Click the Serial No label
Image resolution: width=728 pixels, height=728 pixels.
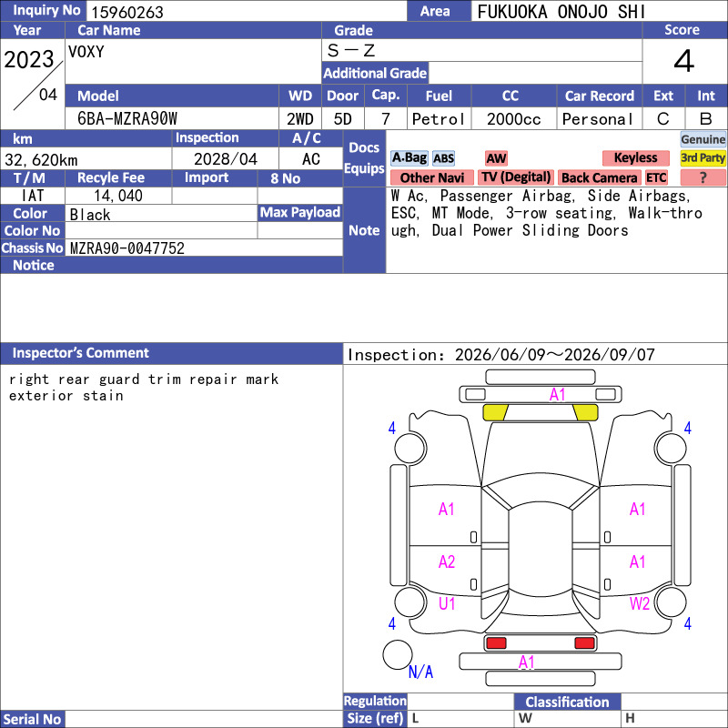(x=32, y=719)
